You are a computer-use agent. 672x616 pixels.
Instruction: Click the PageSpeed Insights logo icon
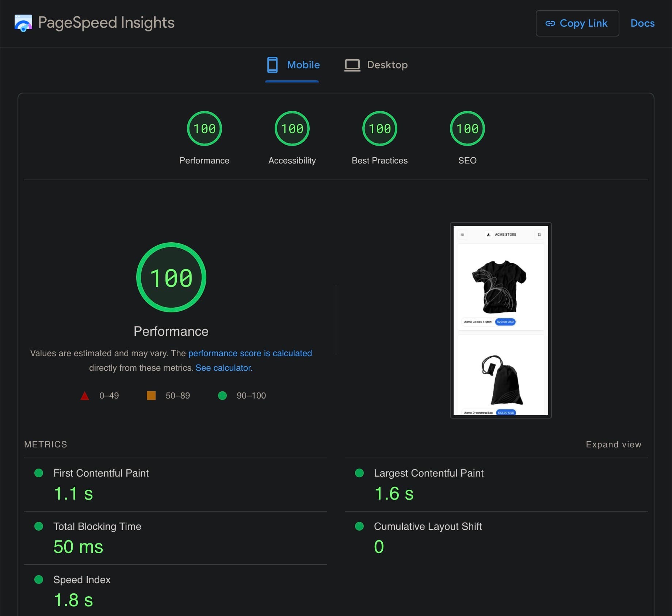click(23, 23)
